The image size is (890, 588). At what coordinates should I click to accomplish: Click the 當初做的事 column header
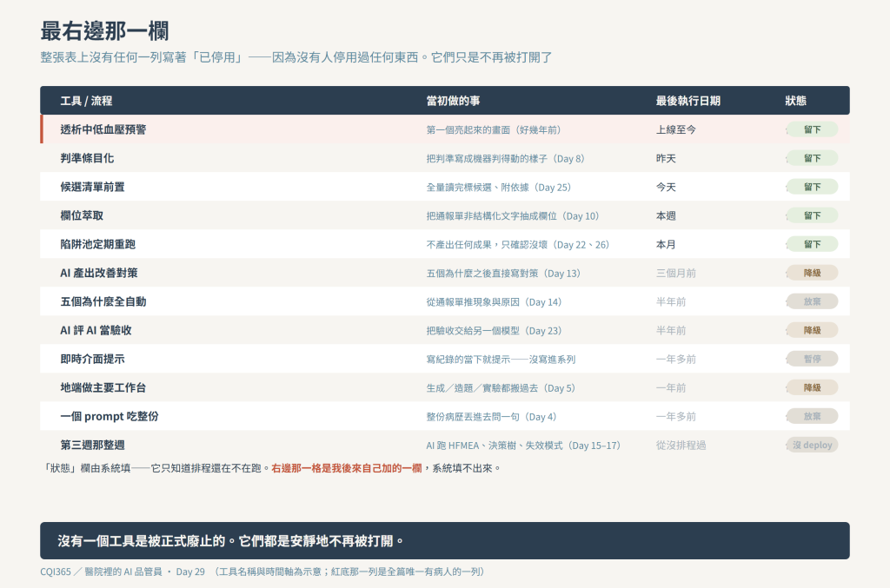(x=453, y=101)
